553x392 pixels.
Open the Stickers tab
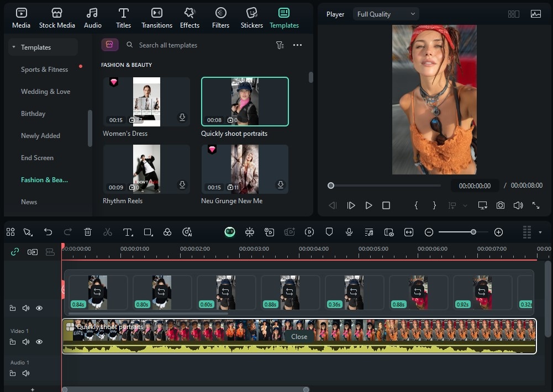(x=251, y=18)
